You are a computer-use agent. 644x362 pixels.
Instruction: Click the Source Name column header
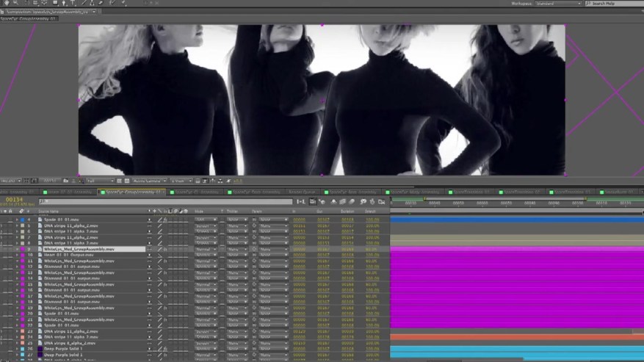pyautogui.click(x=50, y=211)
